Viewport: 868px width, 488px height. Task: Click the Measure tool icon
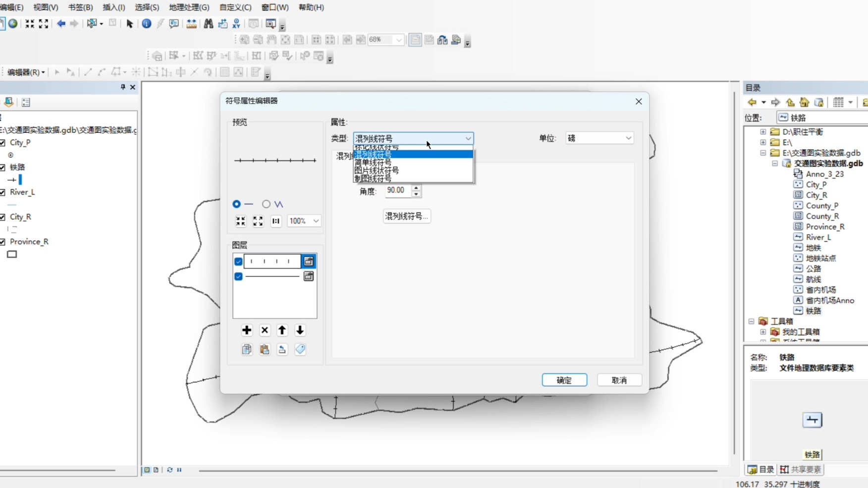191,24
